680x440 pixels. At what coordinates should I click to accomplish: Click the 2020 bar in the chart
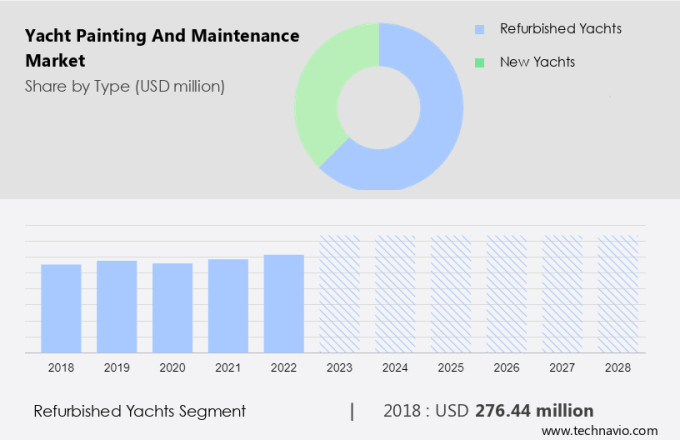(x=172, y=308)
